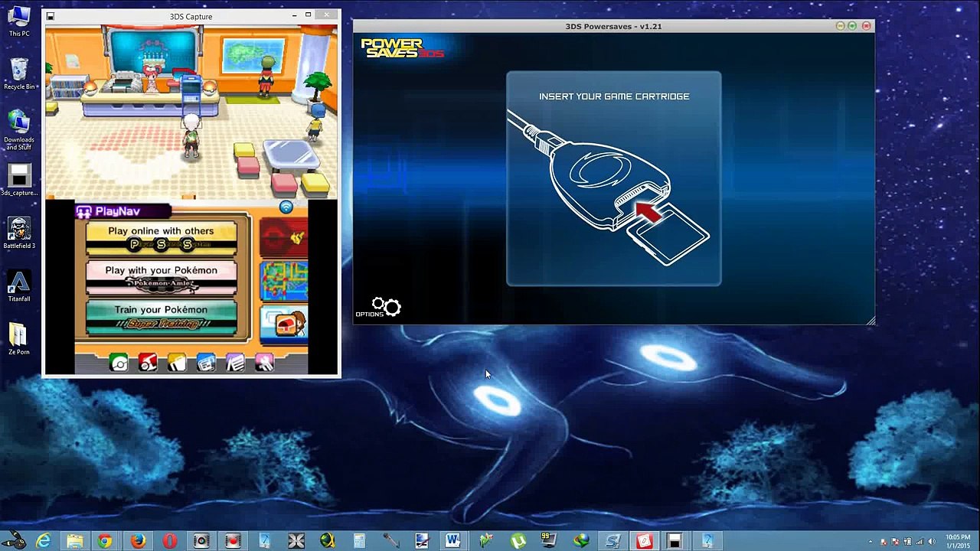Open the zipped folder desktop icon
Image resolution: width=980 pixels, height=551 pixels.
coord(18,339)
